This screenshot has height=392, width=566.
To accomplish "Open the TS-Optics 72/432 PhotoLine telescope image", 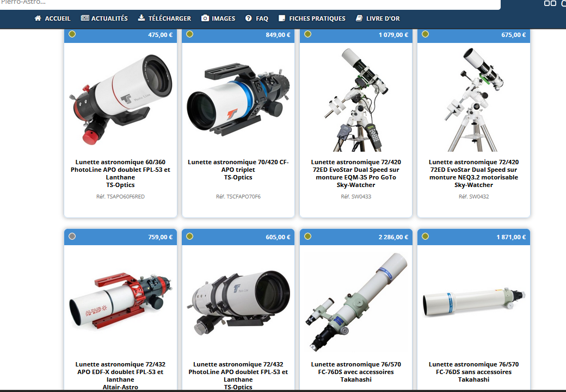I will [238, 303].
